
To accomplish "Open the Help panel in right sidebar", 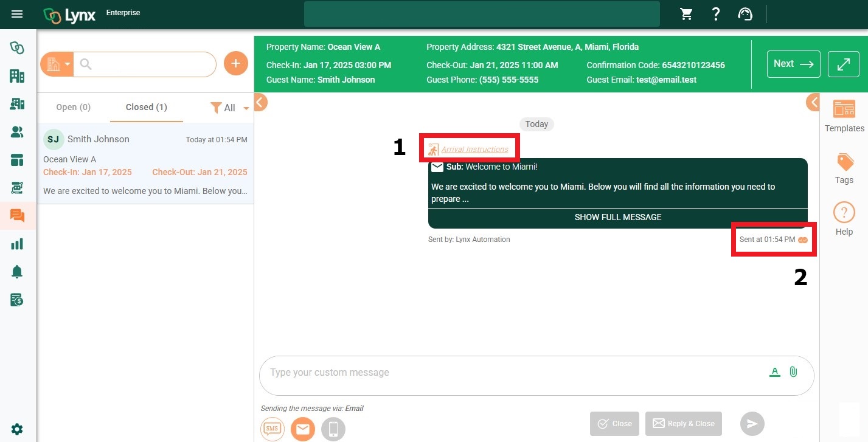I will coord(844,219).
